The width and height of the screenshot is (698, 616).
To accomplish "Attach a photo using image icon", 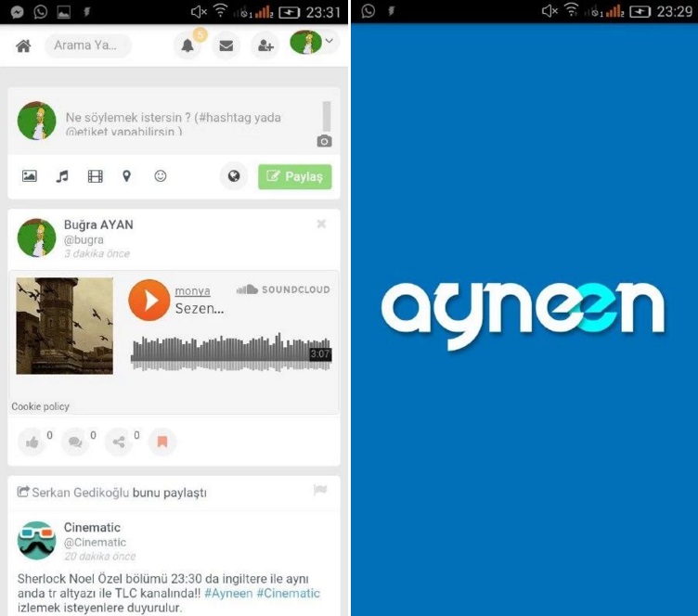I will point(30,176).
